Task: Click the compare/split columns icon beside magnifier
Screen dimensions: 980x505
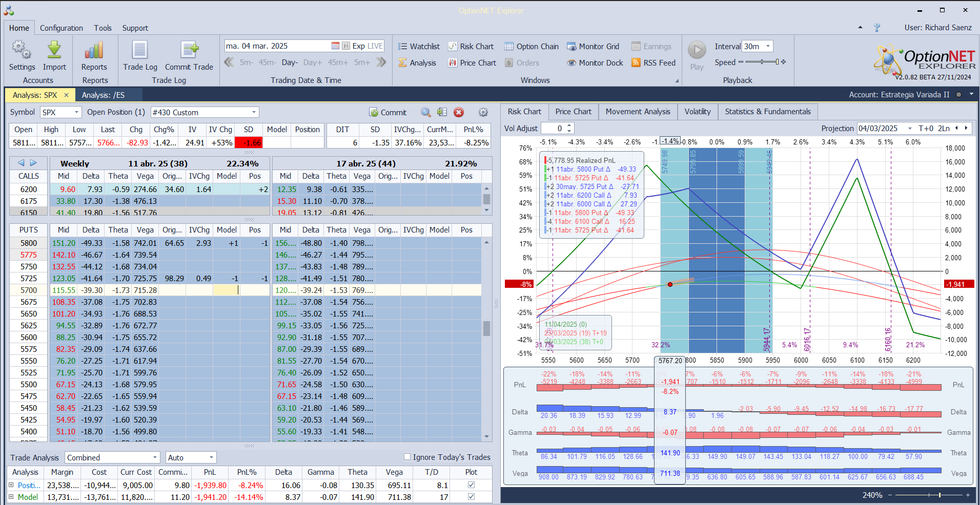Action: point(442,112)
